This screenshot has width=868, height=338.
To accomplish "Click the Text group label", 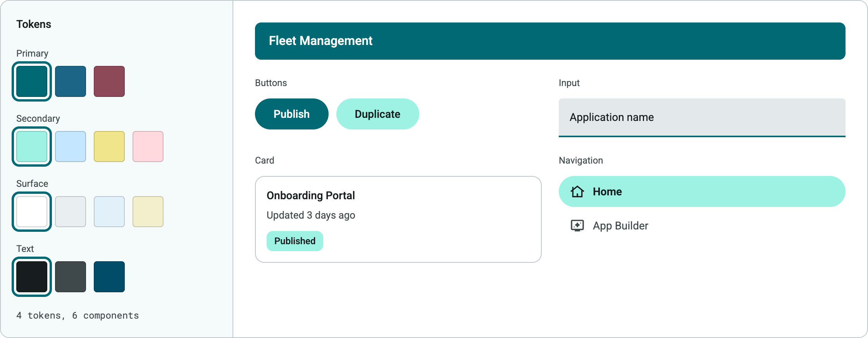I will pyautogui.click(x=25, y=249).
